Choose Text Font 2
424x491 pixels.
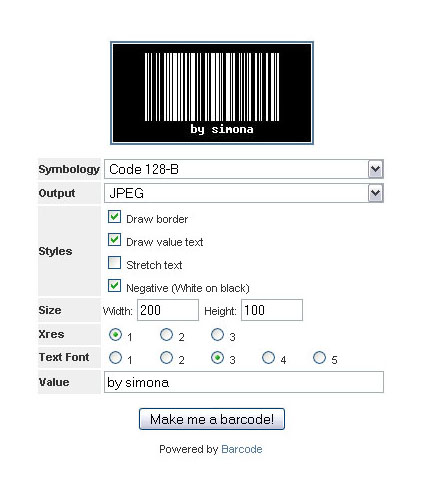click(x=166, y=358)
